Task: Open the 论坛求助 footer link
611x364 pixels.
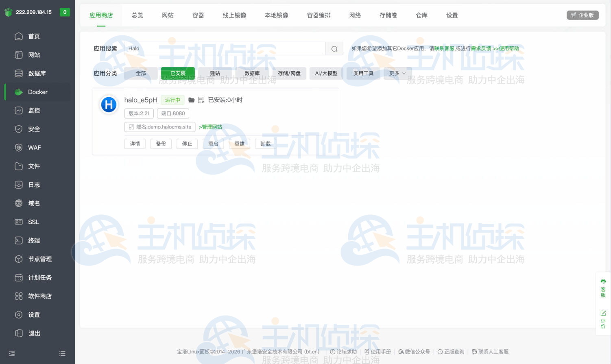Action: pyautogui.click(x=343, y=352)
